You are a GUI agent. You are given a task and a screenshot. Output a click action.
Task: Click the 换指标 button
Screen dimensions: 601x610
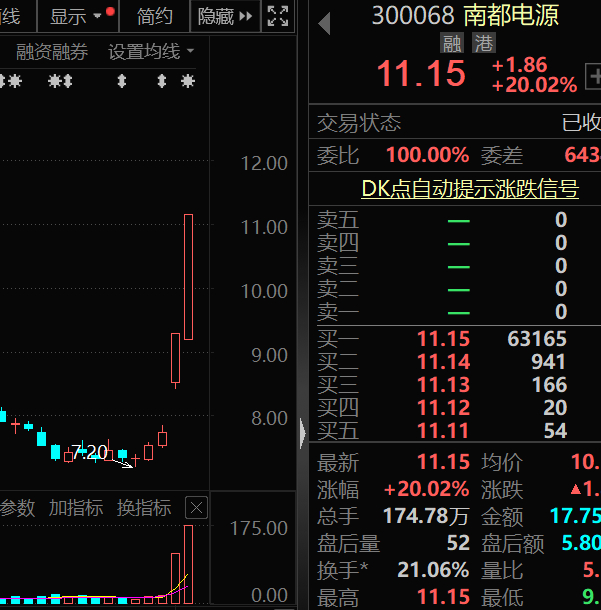point(144,508)
